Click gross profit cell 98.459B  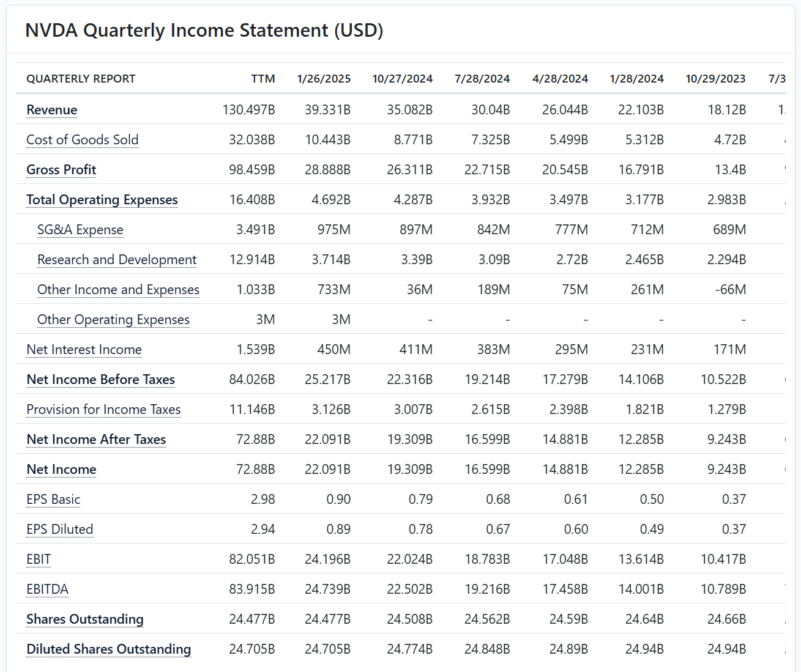pyautogui.click(x=251, y=170)
